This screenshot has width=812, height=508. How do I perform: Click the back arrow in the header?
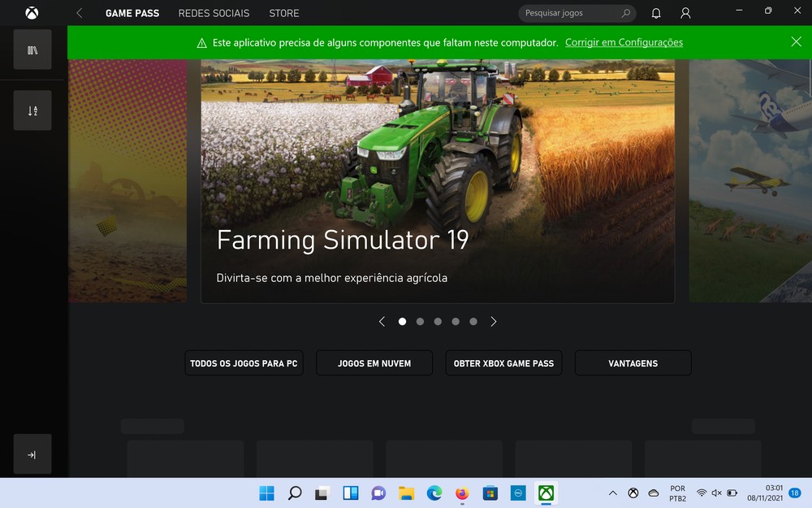coord(80,13)
